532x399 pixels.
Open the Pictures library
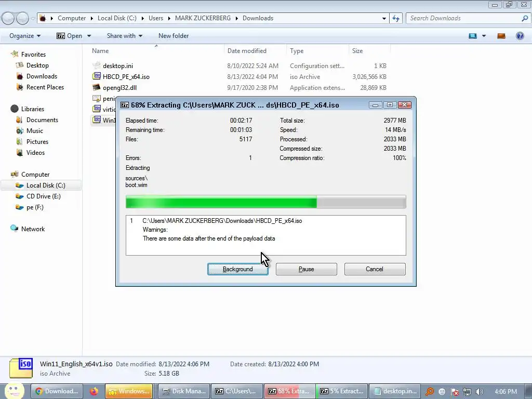(37, 141)
